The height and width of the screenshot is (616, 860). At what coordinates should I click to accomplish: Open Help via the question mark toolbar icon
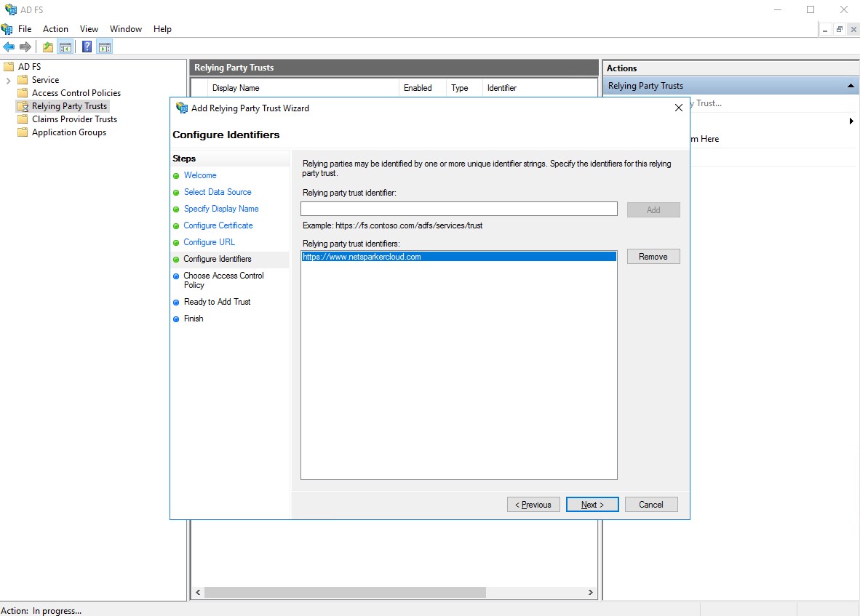[x=87, y=46]
